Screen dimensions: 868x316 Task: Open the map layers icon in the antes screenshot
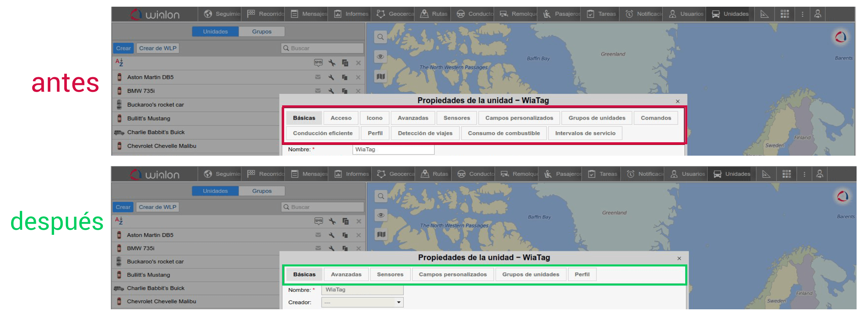click(381, 77)
